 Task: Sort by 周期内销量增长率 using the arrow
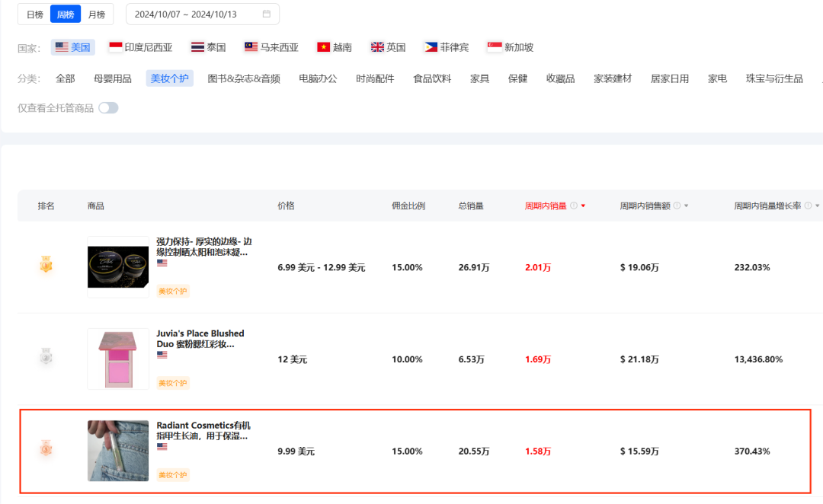[x=817, y=206]
